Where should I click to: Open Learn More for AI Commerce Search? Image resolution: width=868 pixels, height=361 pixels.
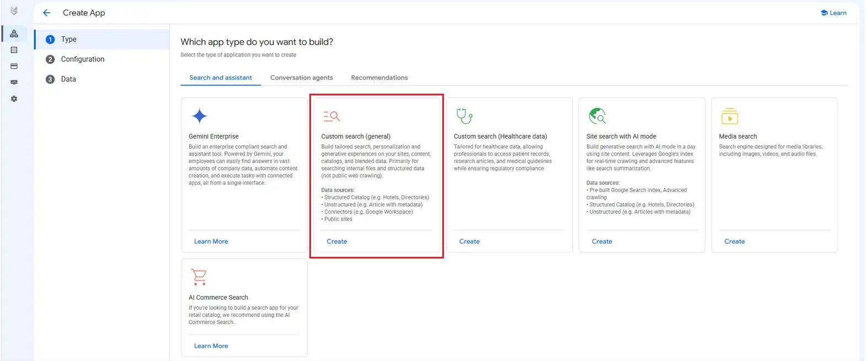(x=211, y=346)
